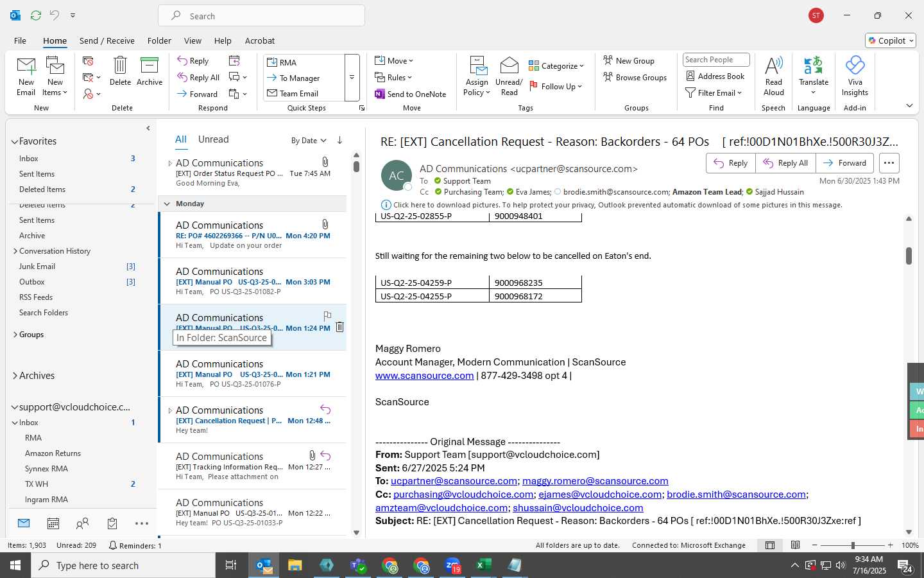Click the Archive icon in ribbon

(150, 65)
